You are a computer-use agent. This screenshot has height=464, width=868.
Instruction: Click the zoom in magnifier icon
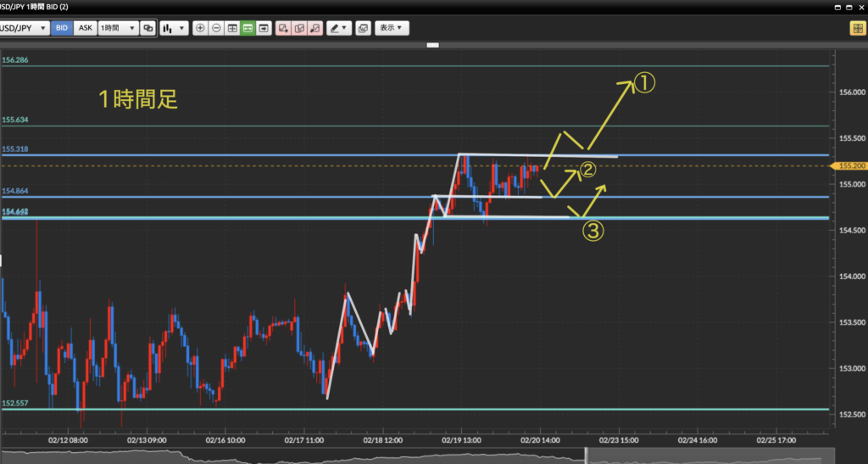coord(200,28)
